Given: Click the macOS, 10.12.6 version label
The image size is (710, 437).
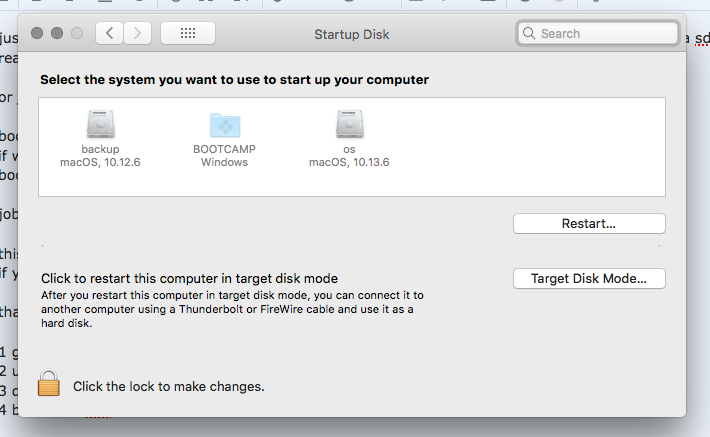Looking at the screenshot, I should point(100,162).
